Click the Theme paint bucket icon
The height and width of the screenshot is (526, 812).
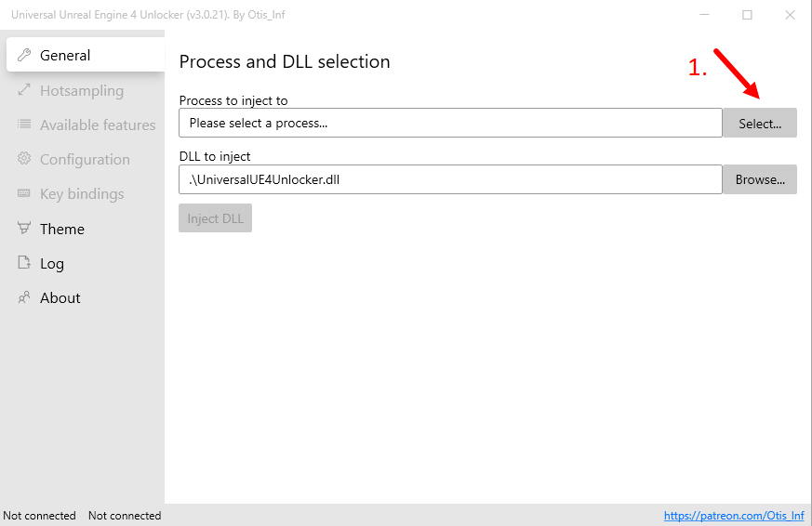(x=24, y=229)
